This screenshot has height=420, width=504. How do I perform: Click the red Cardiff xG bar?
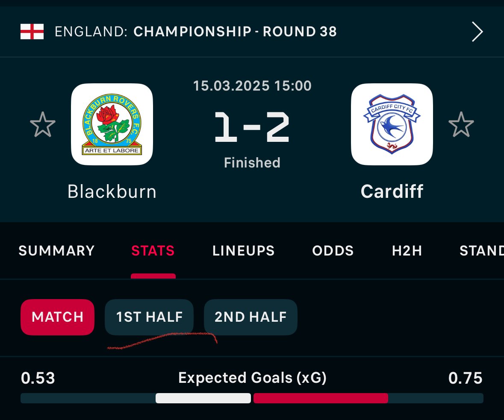click(x=321, y=398)
